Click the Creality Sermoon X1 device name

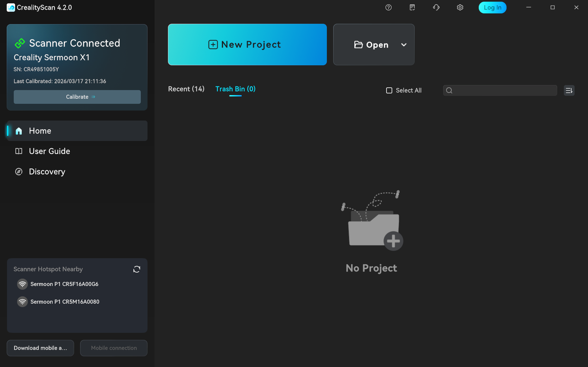click(x=52, y=58)
